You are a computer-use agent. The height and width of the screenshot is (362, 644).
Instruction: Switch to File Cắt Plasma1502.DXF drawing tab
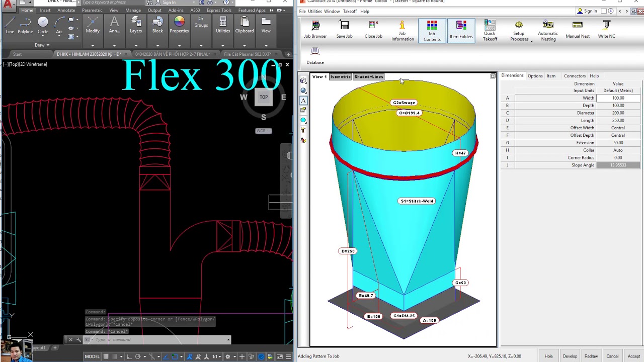coord(248,54)
